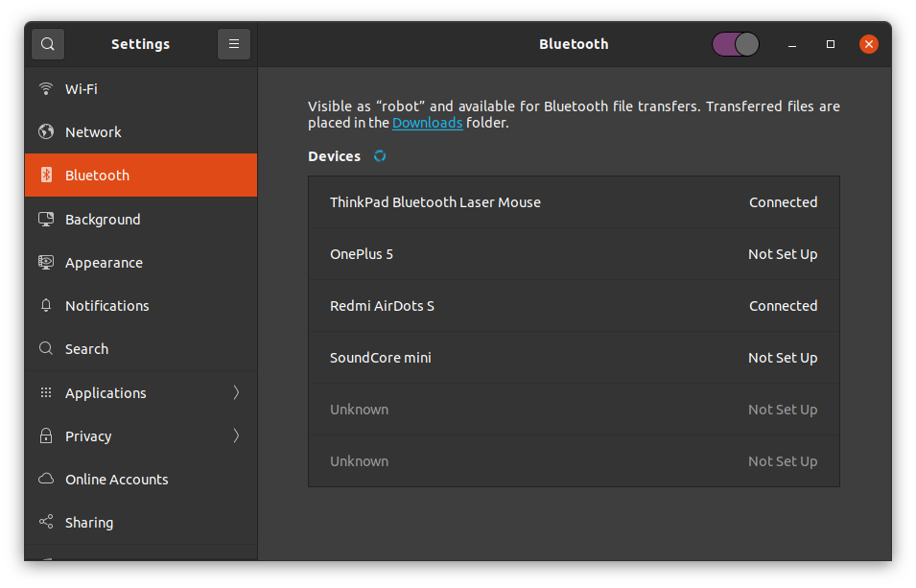
Task: Select Online Accounts in the sidebar
Action: coord(141,480)
